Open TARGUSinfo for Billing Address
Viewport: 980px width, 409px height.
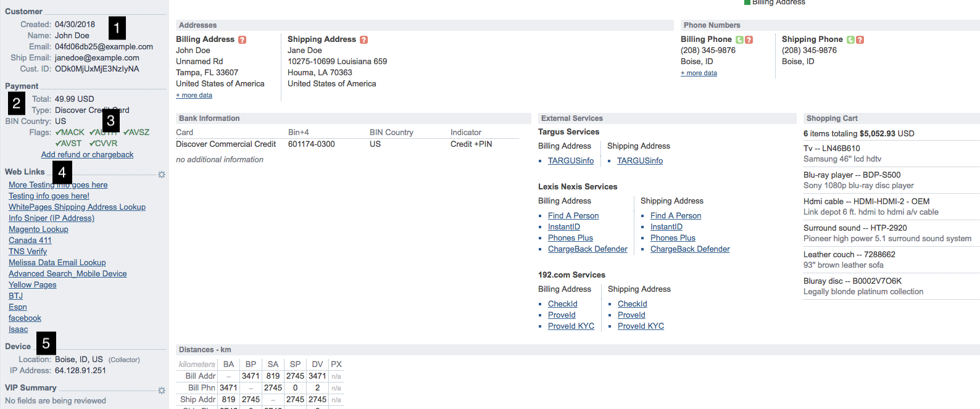coord(571,161)
